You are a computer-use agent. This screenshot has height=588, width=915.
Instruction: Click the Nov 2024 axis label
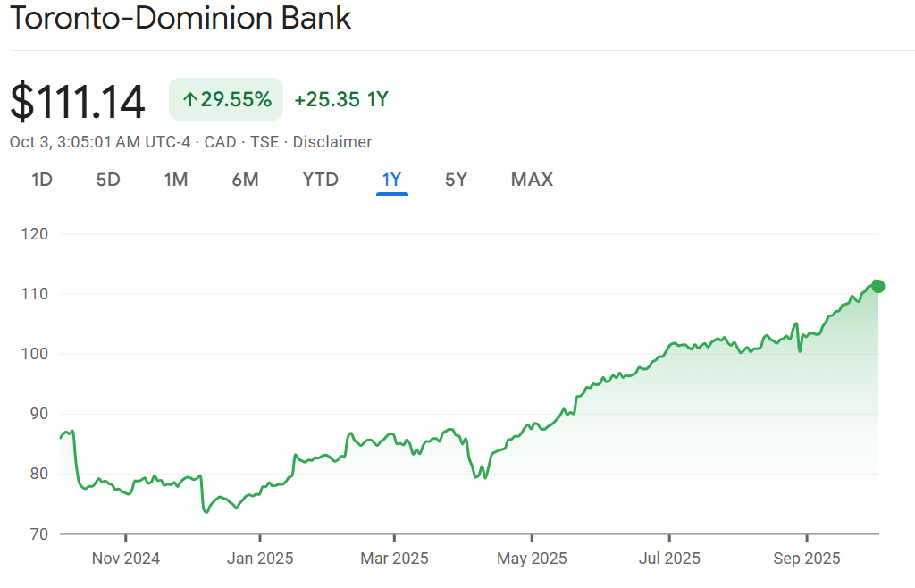(x=126, y=559)
